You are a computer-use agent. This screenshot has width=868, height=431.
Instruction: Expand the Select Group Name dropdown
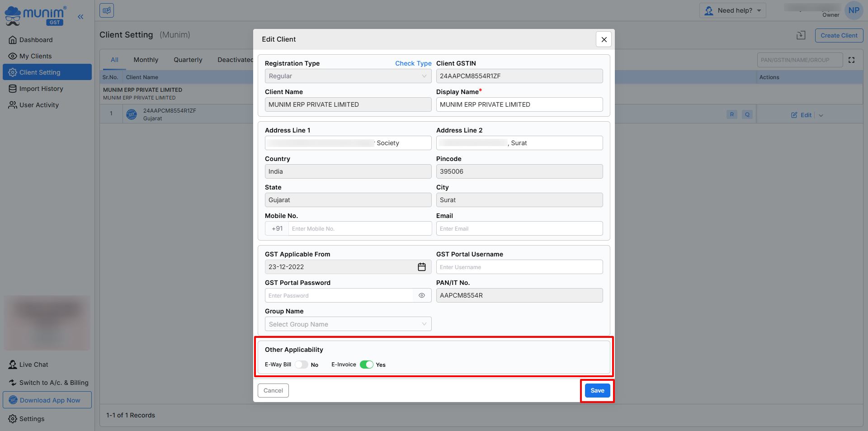tap(348, 324)
